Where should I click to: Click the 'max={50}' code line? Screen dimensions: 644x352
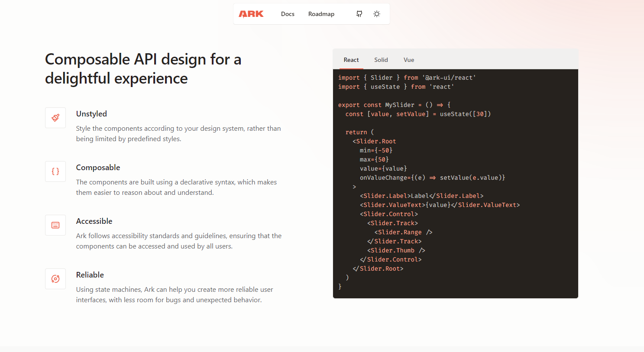pos(374,159)
